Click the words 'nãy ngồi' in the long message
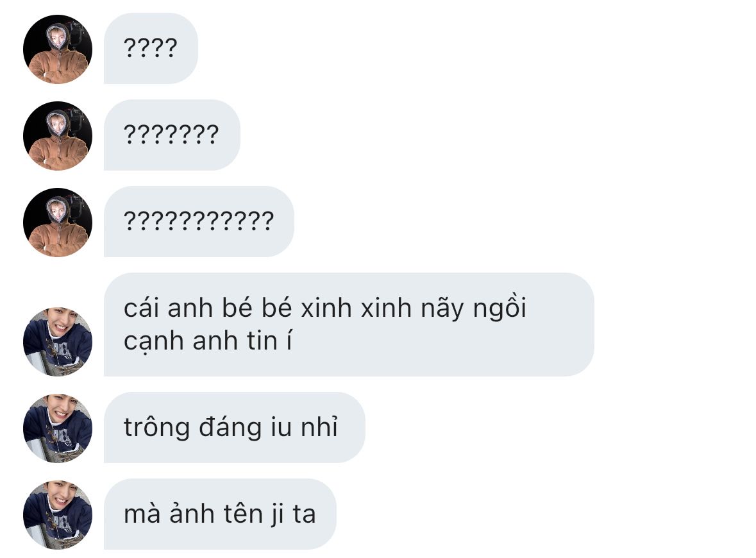This screenshot has height=558, width=756. coord(473,308)
